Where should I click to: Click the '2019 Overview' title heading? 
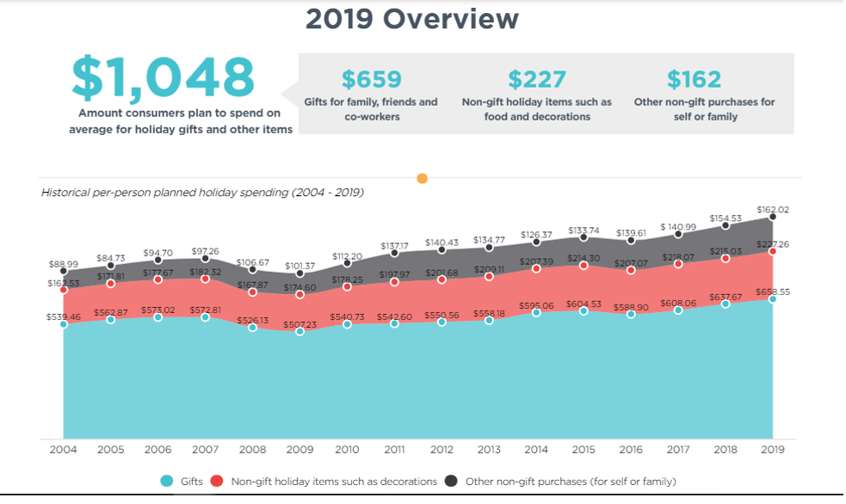coord(412,18)
